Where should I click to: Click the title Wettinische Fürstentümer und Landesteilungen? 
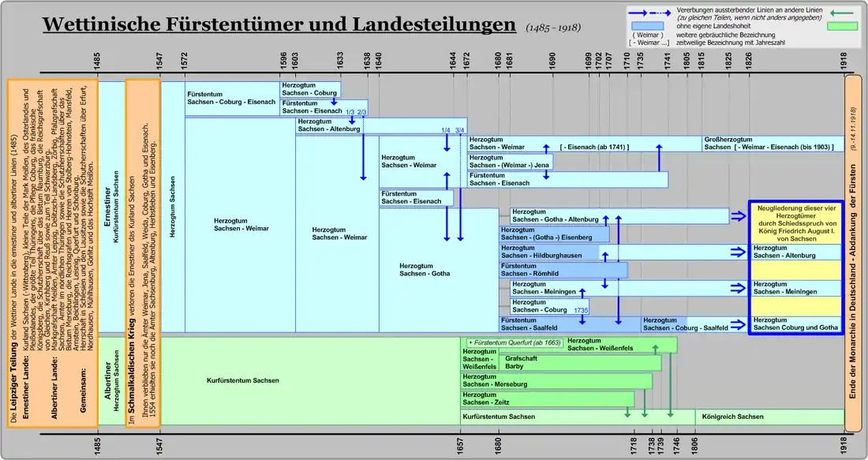click(279, 25)
